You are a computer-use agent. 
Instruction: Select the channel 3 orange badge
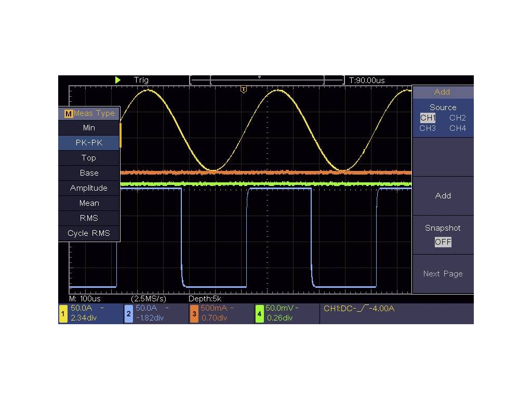tap(194, 314)
